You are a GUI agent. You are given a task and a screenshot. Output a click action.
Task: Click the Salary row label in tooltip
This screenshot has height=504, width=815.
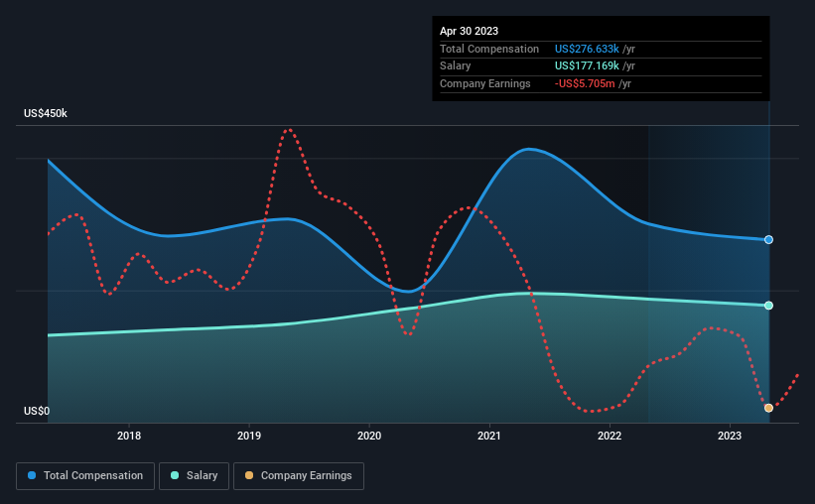(x=456, y=66)
